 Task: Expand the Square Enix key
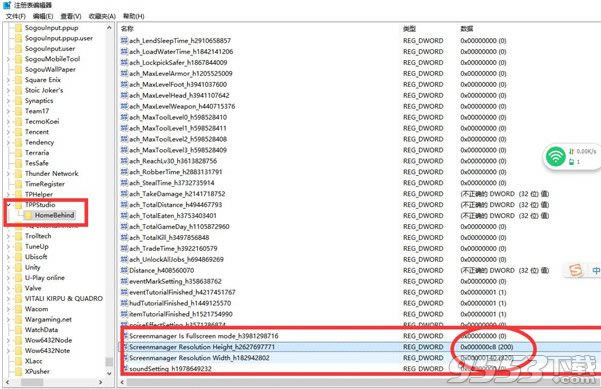(x=8, y=80)
